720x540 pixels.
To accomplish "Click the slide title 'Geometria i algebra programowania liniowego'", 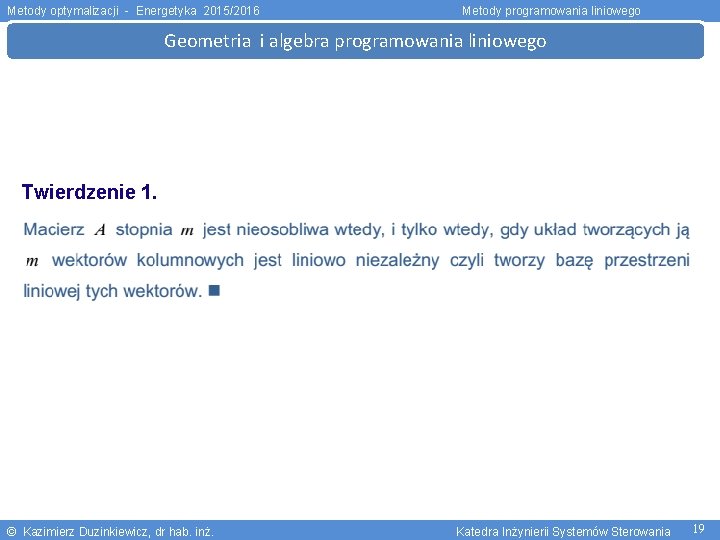I will click(355, 41).
